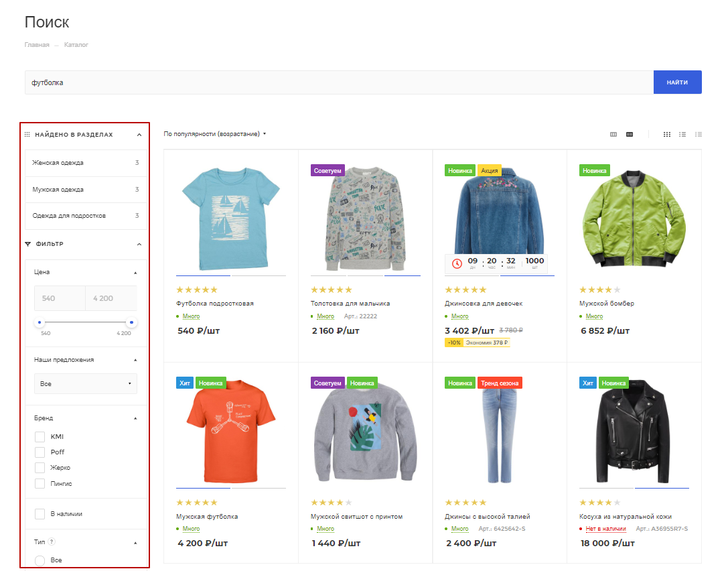Collapse the Тип filter group

(135, 543)
